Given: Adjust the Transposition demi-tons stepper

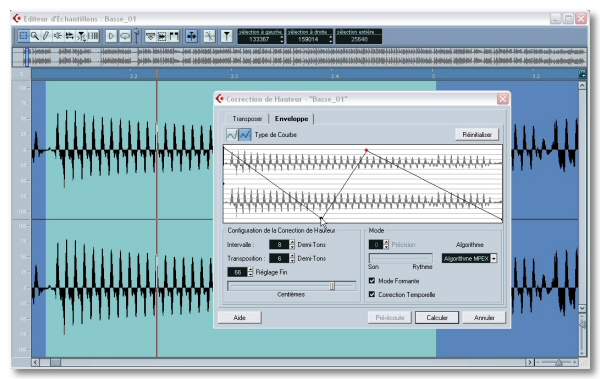Looking at the screenshot, I should [x=292, y=258].
